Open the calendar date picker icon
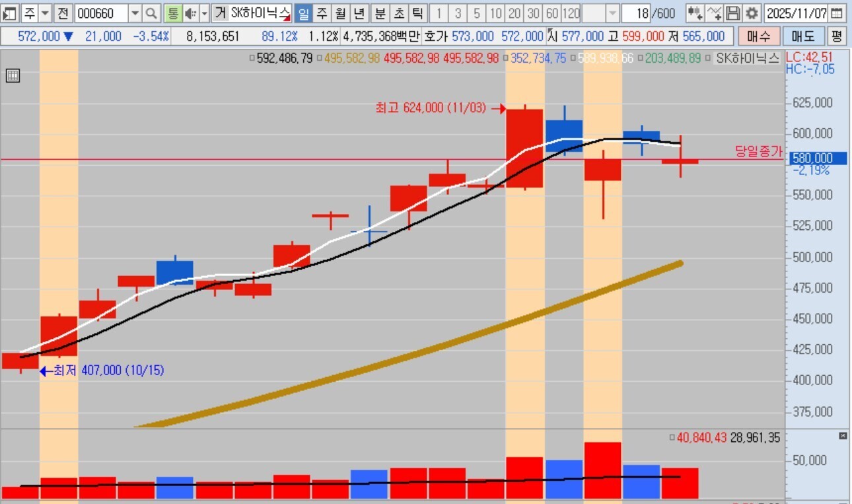 coord(836,13)
